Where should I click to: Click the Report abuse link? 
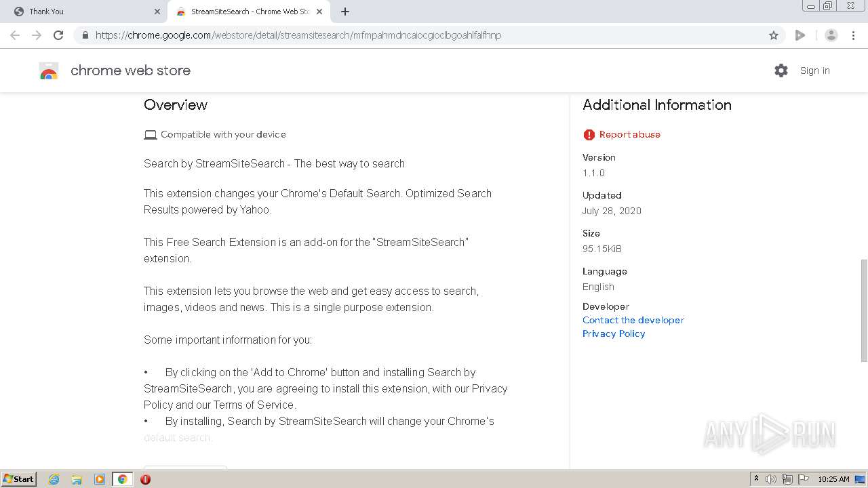coord(629,134)
